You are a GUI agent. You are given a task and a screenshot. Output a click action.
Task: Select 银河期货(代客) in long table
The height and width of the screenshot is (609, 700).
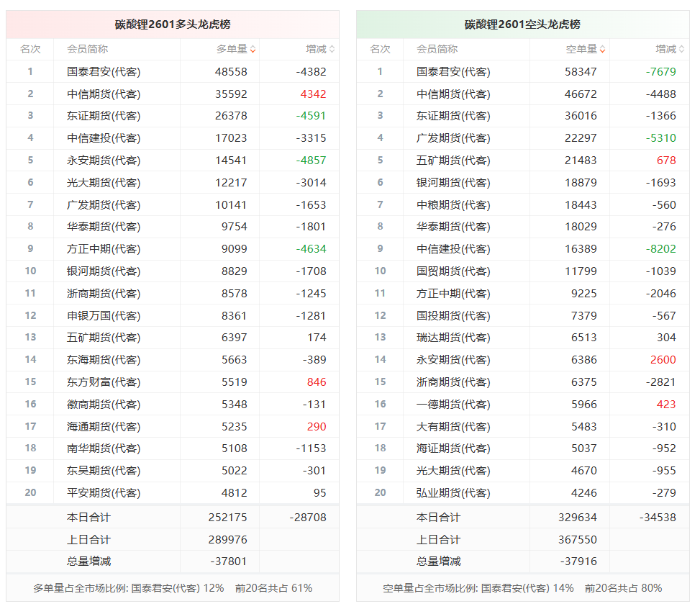(104, 271)
